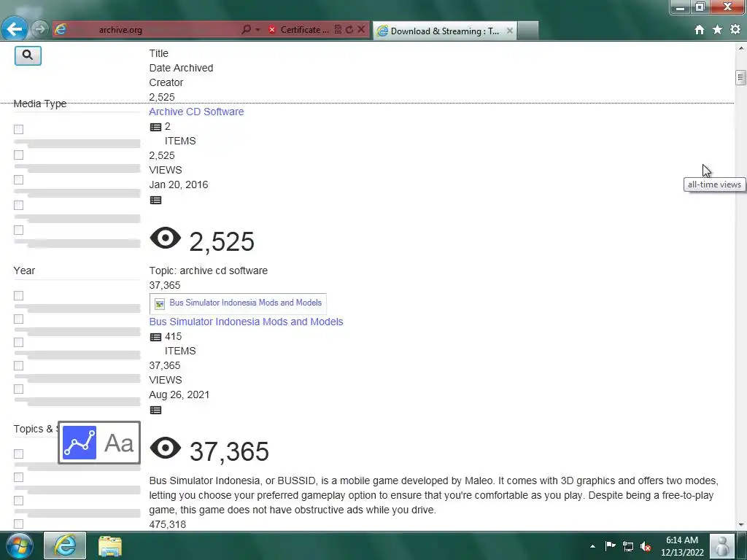Click the Action Center flag icon
The height and width of the screenshot is (560, 747).
[611, 545]
